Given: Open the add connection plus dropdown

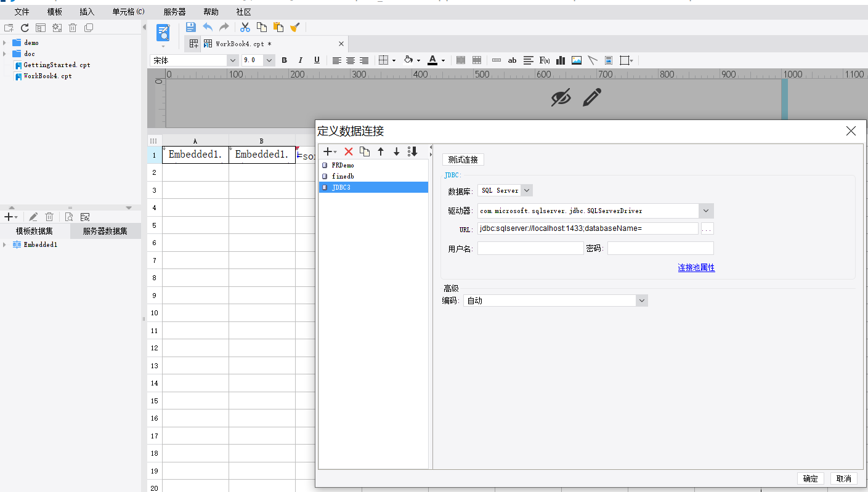Looking at the screenshot, I should click(x=330, y=151).
